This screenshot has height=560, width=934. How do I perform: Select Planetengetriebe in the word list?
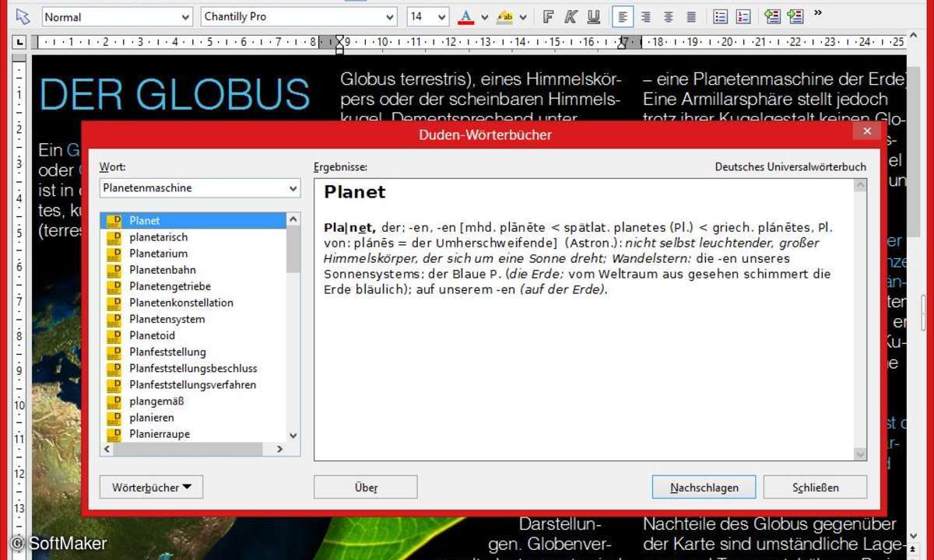pos(170,286)
